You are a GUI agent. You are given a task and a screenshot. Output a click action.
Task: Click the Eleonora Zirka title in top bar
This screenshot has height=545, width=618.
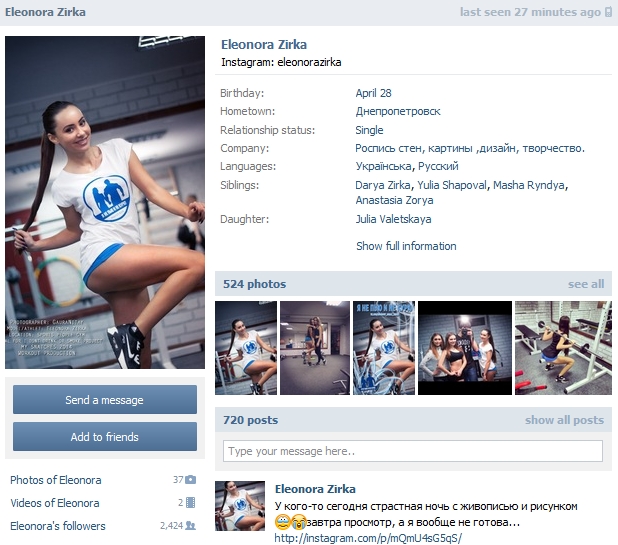[x=45, y=12]
